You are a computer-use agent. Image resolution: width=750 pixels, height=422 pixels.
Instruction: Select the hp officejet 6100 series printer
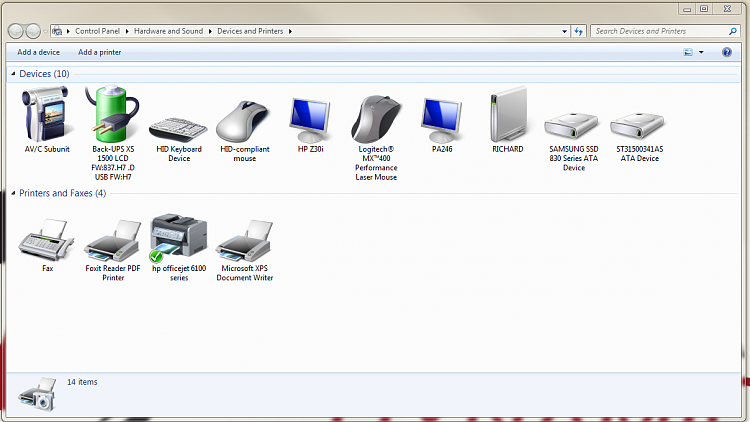pyautogui.click(x=178, y=238)
